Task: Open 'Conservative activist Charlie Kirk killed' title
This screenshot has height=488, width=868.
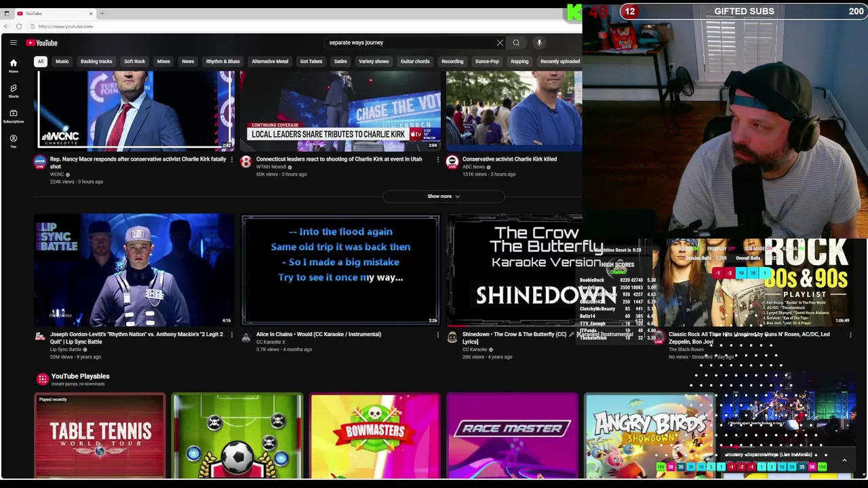Action: 509,159
